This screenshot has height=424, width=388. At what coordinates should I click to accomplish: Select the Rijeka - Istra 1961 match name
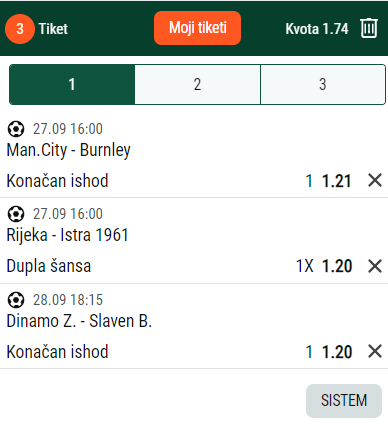click(67, 235)
